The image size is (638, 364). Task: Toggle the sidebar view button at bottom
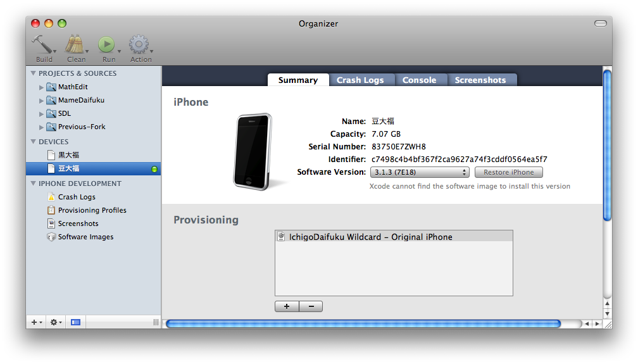pos(75,322)
